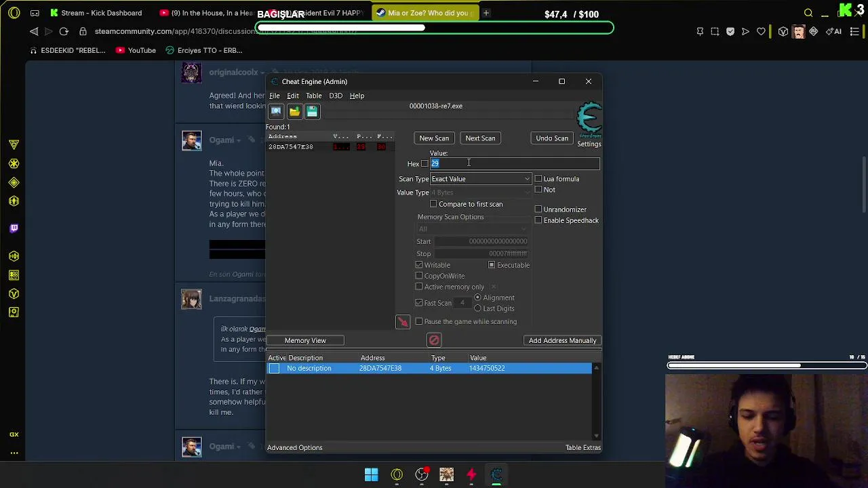The image size is (868, 488).
Task: Open Cheat Engine Settings logo
Action: point(589,120)
